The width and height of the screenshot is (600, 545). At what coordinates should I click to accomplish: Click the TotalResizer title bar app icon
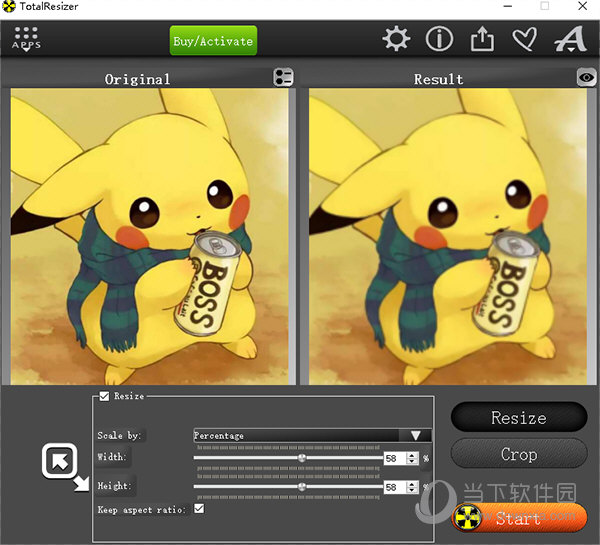[8, 7]
